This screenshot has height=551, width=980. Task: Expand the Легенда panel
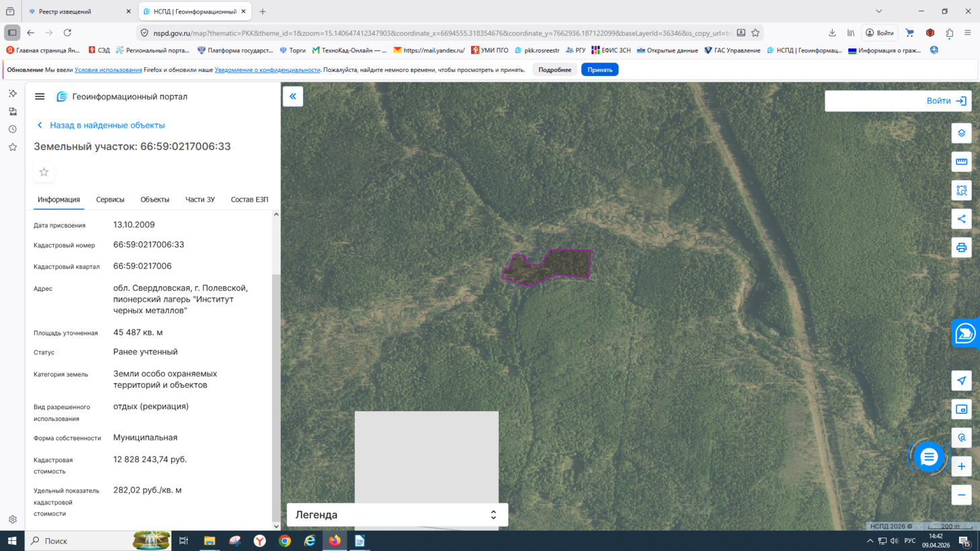click(493, 515)
